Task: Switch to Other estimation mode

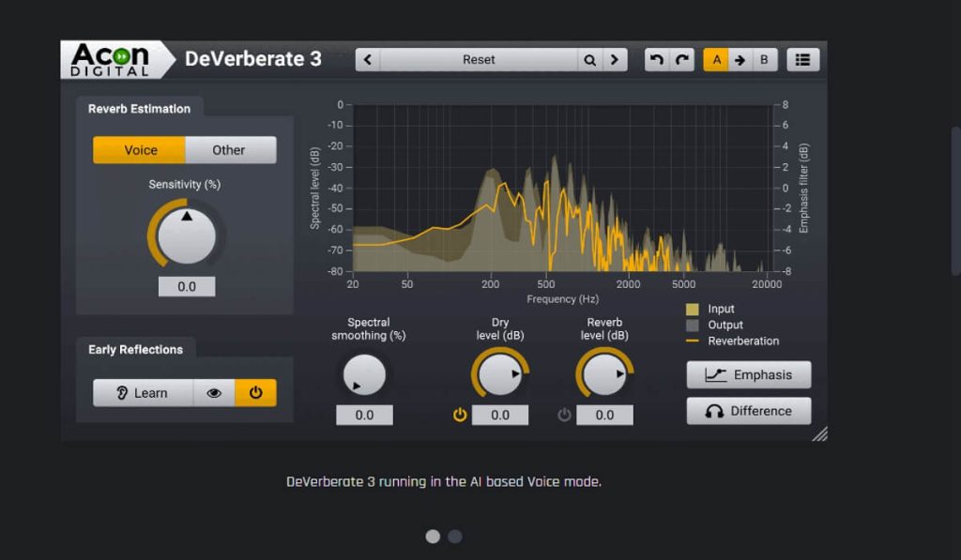Action: tap(229, 150)
